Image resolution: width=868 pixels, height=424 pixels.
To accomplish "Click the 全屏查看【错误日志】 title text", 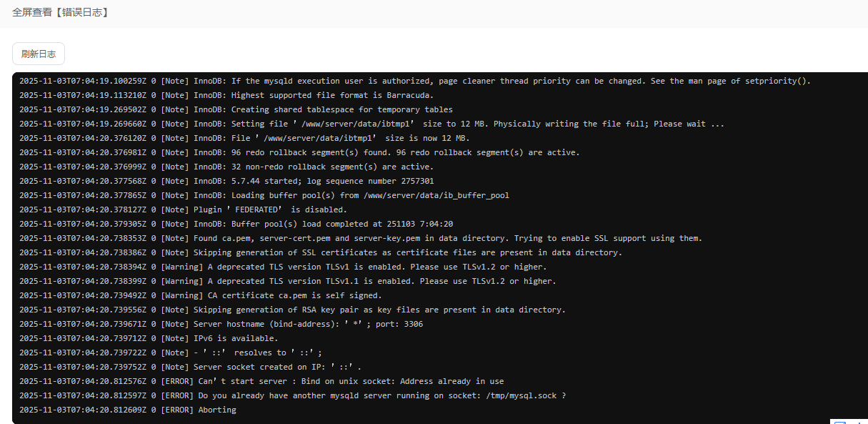I will pyautogui.click(x=60, y=13).
